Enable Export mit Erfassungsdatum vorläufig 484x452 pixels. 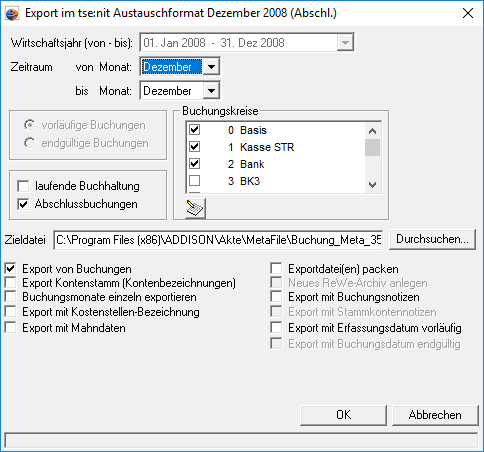tap(276, 328)
